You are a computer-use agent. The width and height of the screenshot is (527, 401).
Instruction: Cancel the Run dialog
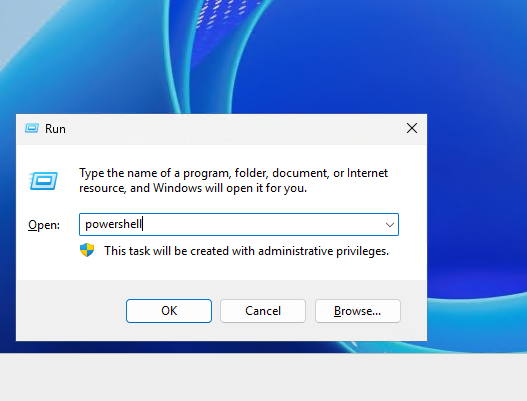coord(263,311)
